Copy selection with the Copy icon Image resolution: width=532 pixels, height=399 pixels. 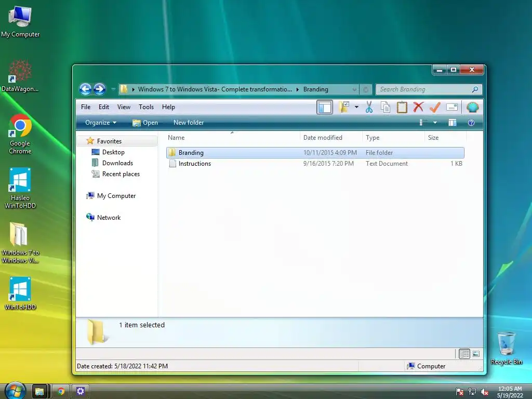point(385,107)
